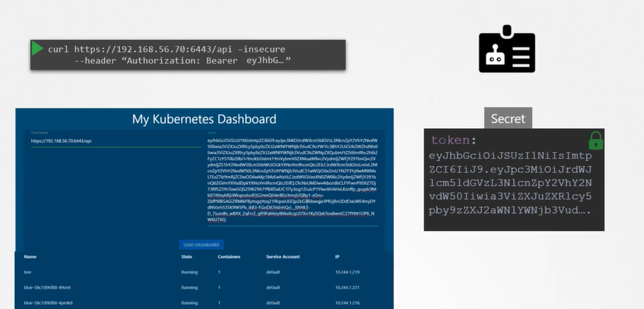Click containers count in bee row
This screenshot has width=644, height=309.
click(x=219, y=272)
